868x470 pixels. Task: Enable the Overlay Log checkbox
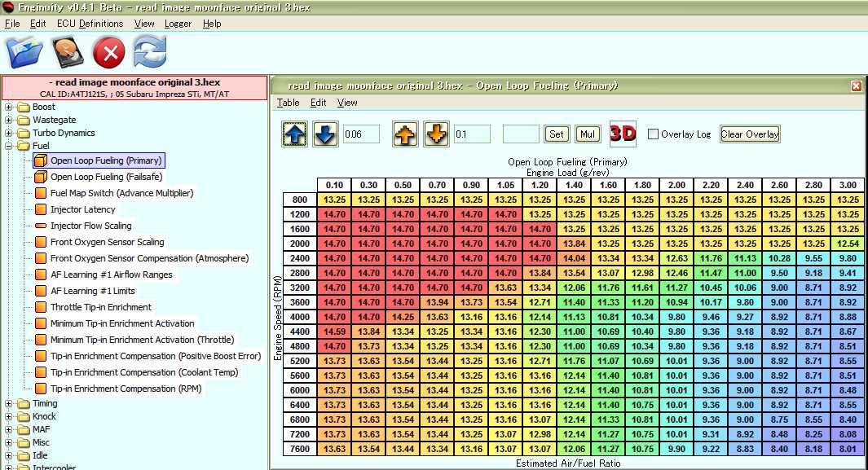[653, 134]
